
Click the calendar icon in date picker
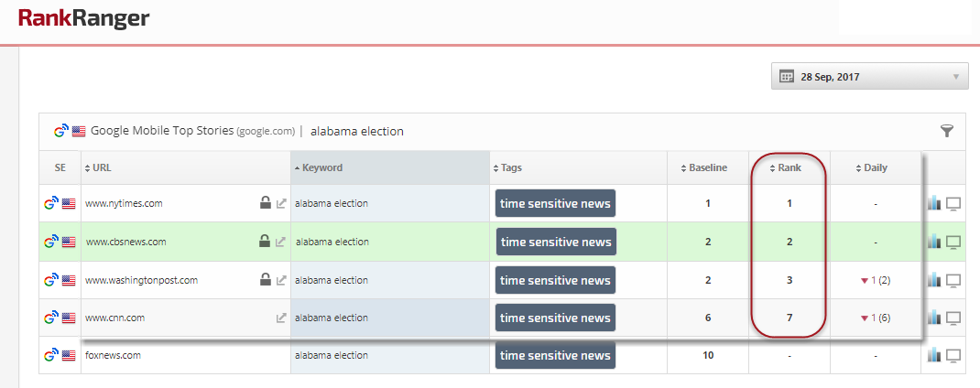[x=787, y=77]
